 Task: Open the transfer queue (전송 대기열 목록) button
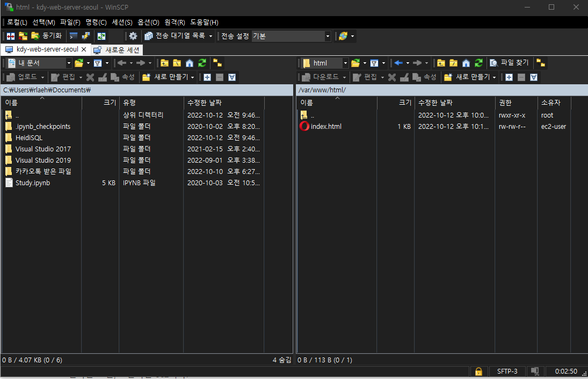175,36
